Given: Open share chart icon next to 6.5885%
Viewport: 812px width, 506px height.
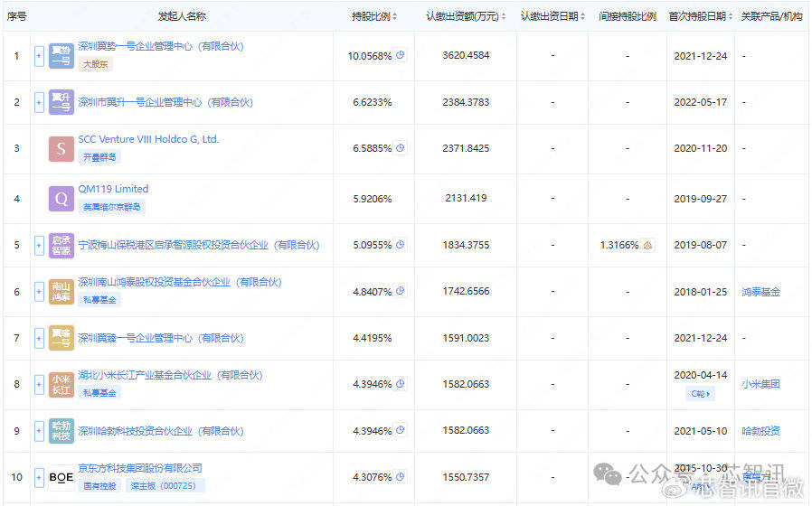Looking at the screenshot, I should click(401, 148).
